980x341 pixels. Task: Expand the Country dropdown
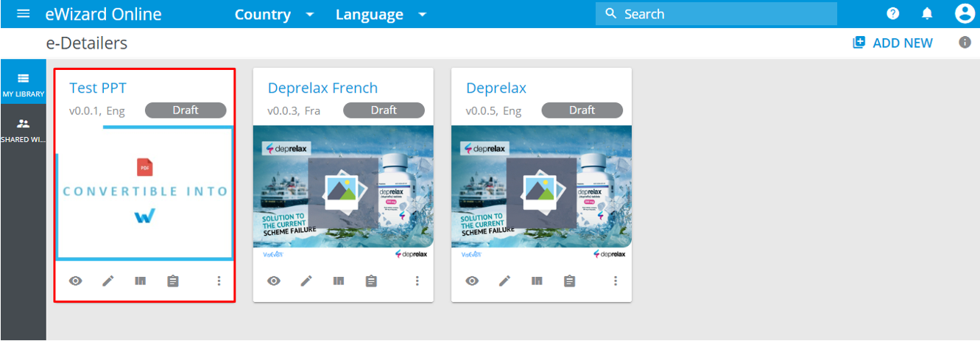[x=274, y=15]
